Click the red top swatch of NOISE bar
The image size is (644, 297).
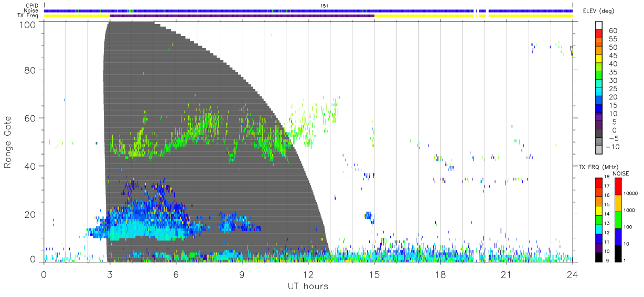pos(618,186)
